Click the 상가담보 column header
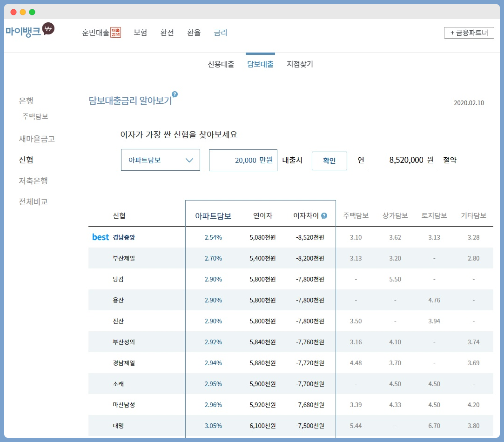This screenshot has width=504, height=442. [395, 215]
